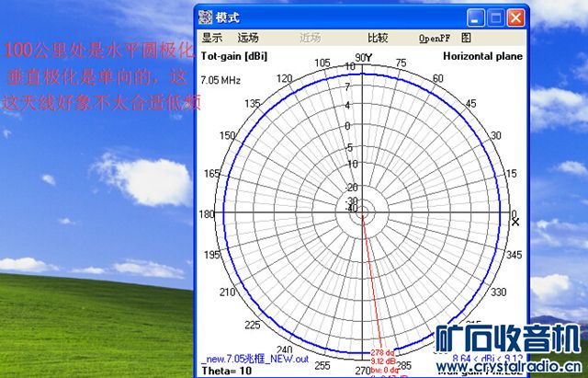Open the 比较 menu
This screenshot has height=378, width=588.
[378, 38]
